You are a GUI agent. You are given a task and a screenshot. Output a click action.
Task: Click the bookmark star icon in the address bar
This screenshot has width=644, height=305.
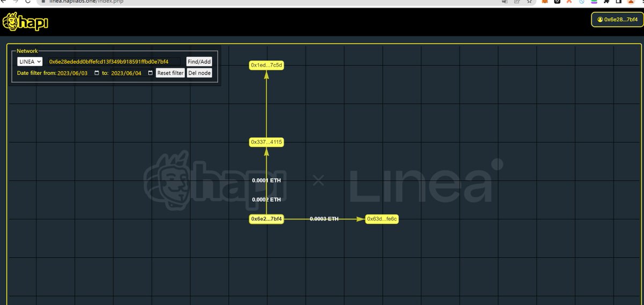(530, 2)
